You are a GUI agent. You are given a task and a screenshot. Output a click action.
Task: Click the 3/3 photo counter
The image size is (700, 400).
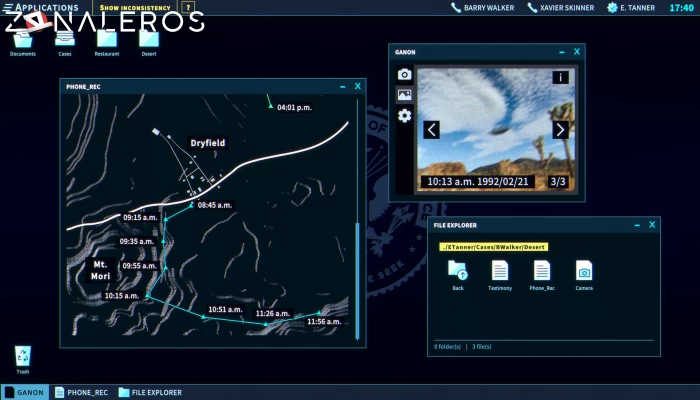click(x=558, y=182)
